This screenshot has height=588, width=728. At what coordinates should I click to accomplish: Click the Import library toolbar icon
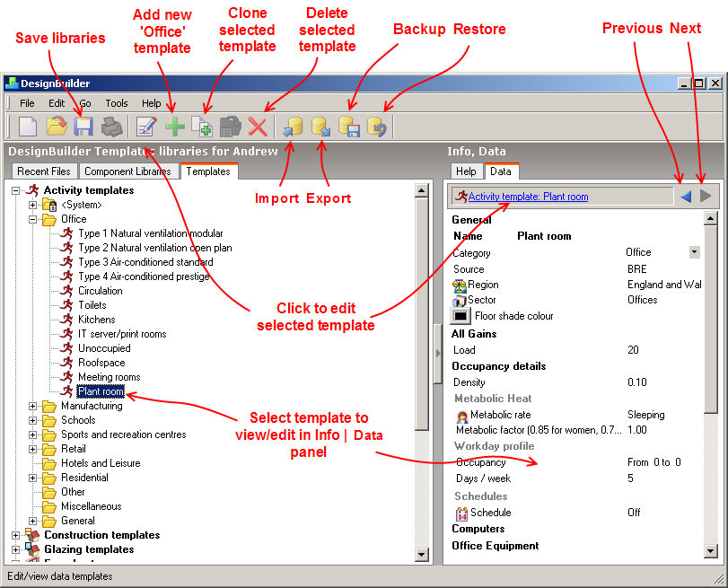coord(292,127)
